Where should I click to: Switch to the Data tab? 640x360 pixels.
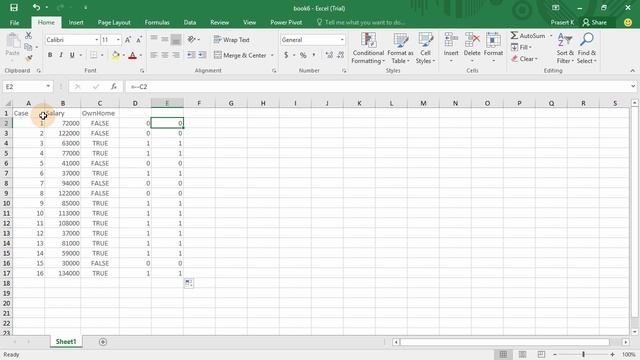(x=190, y=22)
